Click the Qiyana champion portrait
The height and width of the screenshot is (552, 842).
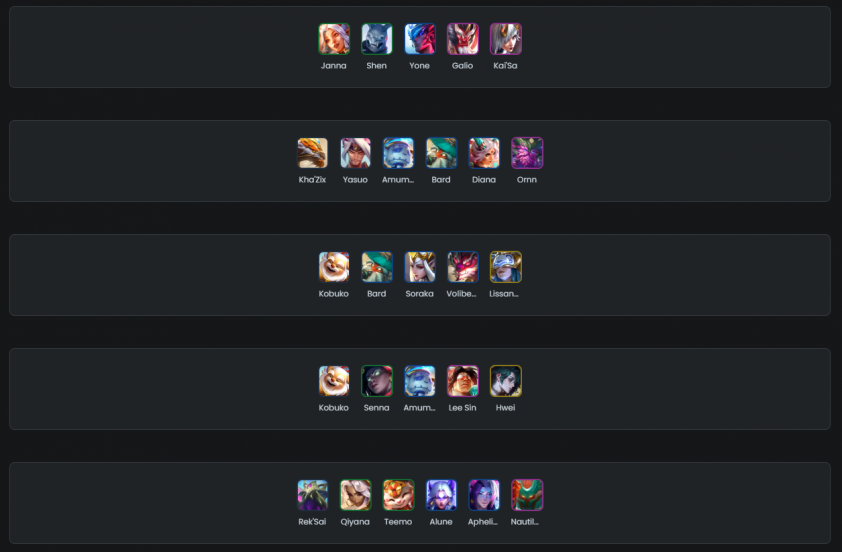355,495
